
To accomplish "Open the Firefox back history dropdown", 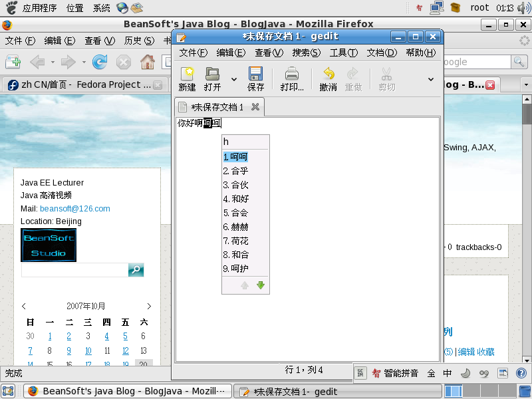I will (53, 62).
